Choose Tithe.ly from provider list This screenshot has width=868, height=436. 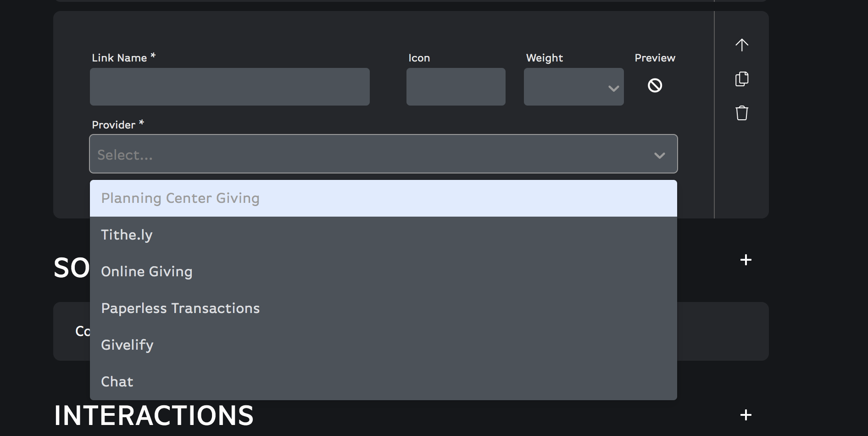click(384, 235)
